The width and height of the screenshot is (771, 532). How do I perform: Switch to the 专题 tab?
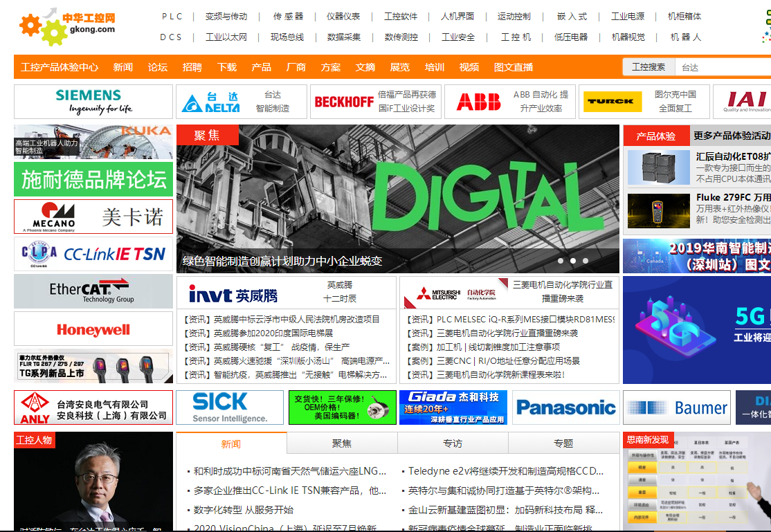pos(563,443)
